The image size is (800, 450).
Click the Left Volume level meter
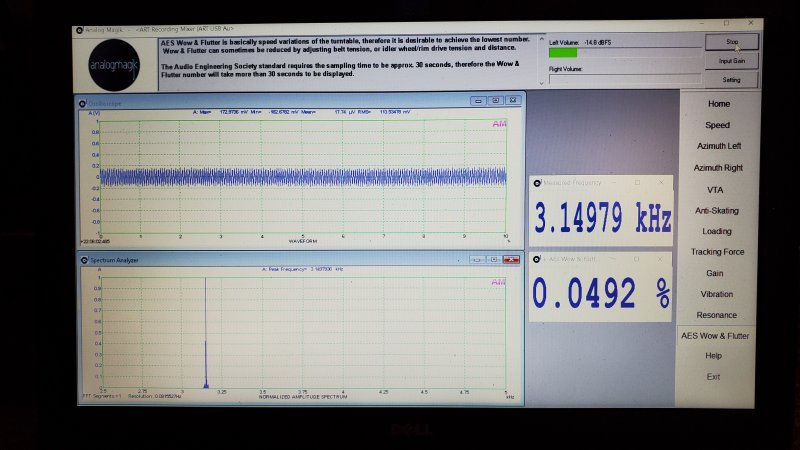625,53
